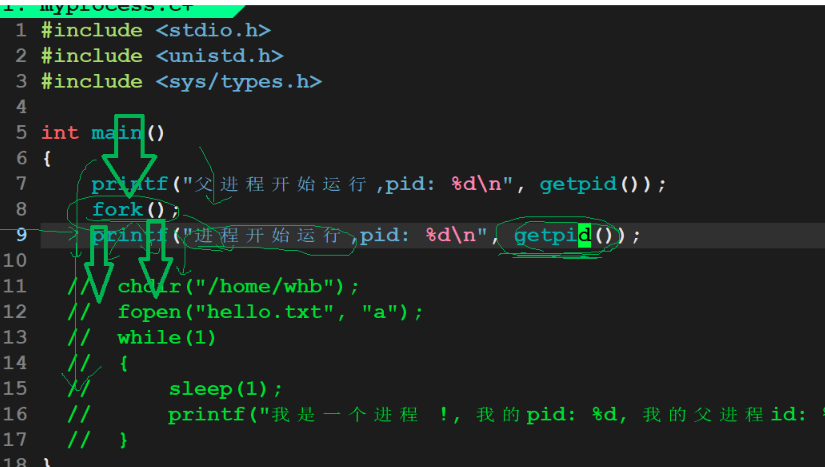Select the myprocess.c buffer tab

[121, 9]
